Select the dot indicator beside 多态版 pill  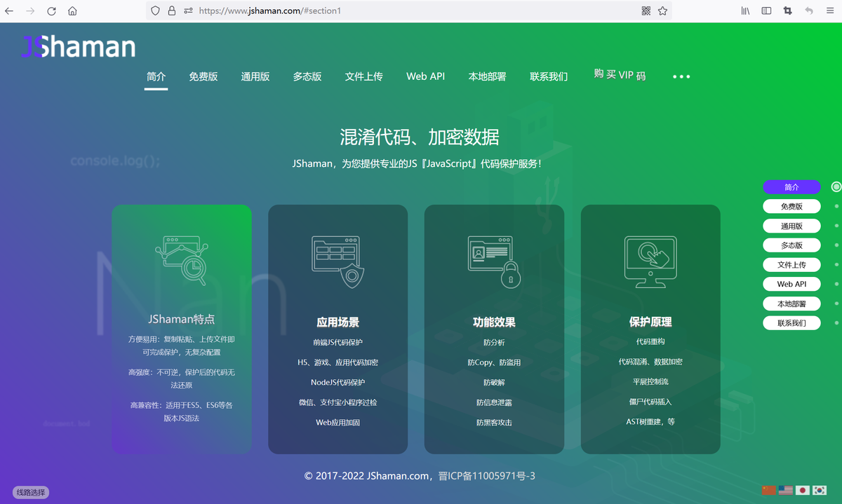836,245
